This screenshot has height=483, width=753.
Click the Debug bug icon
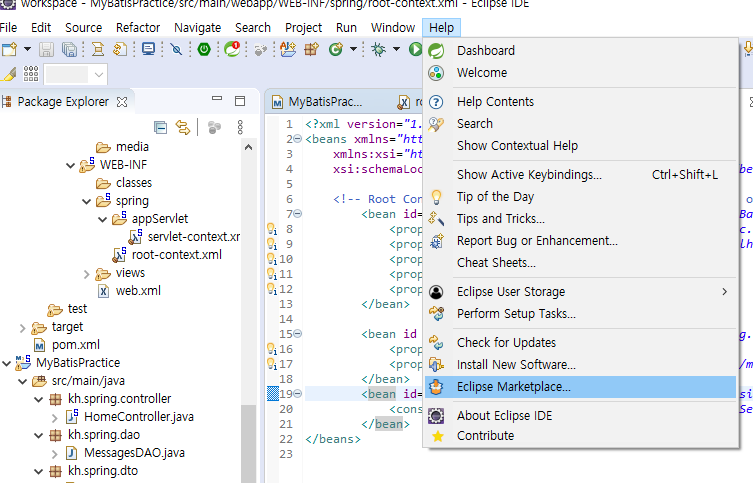[x=378, y=49]
